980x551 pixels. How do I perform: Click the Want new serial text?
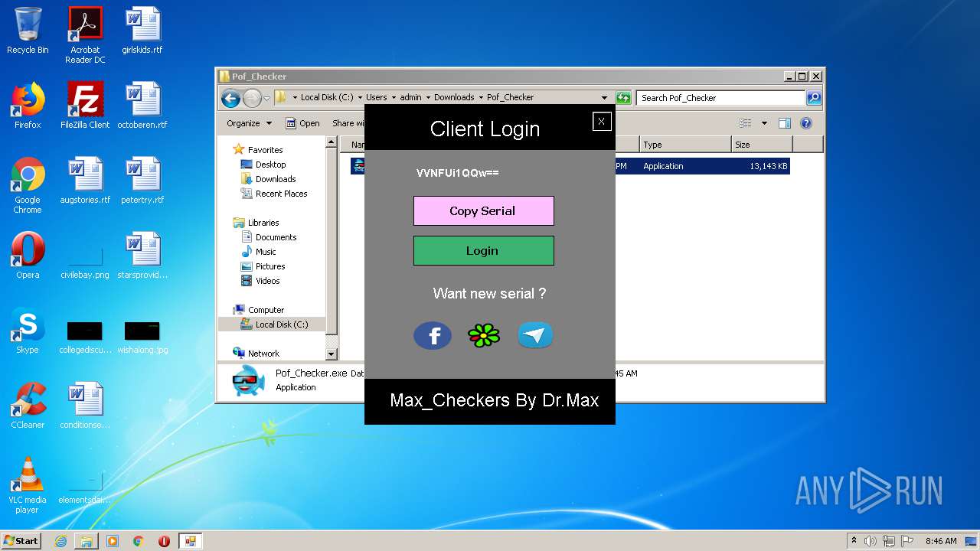click(489, 293)
